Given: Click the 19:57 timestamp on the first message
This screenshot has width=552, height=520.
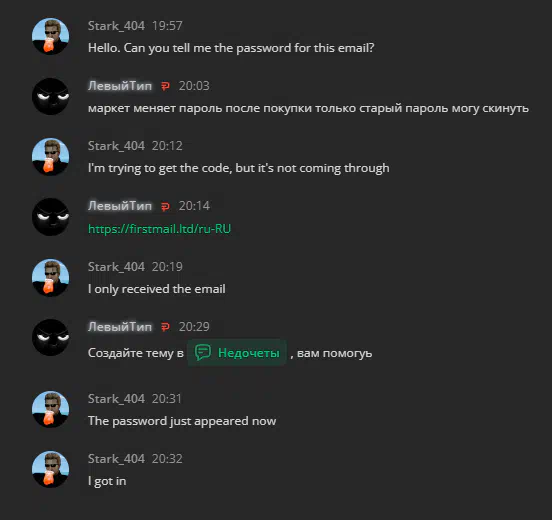Looking at the screenshot, I should [x=167, y=26].
